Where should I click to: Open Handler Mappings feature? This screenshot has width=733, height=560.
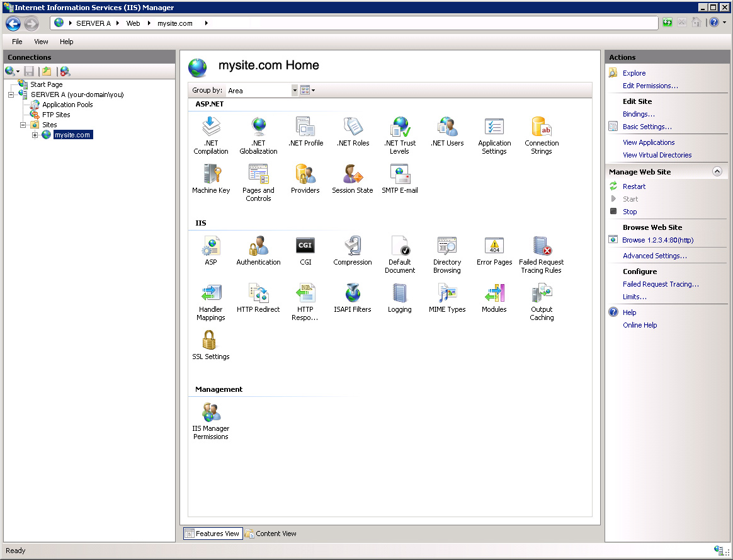(211, 302)
